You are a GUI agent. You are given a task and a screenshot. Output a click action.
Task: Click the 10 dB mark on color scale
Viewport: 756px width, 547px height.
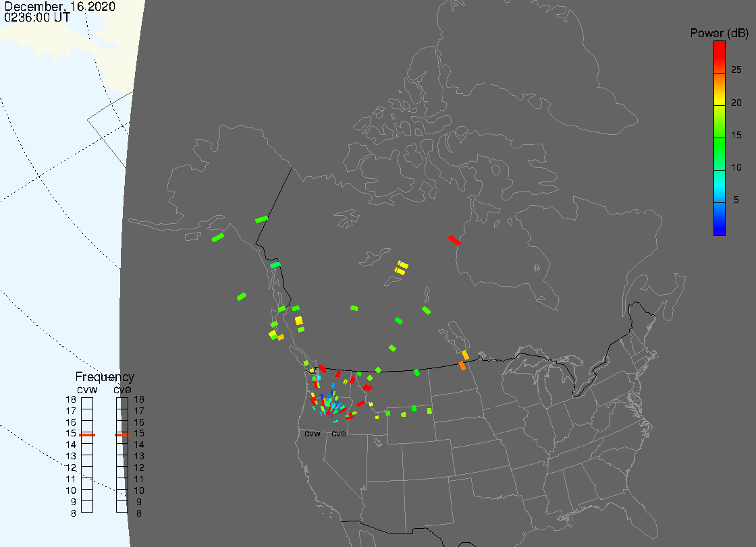click(x=736, y=167)
